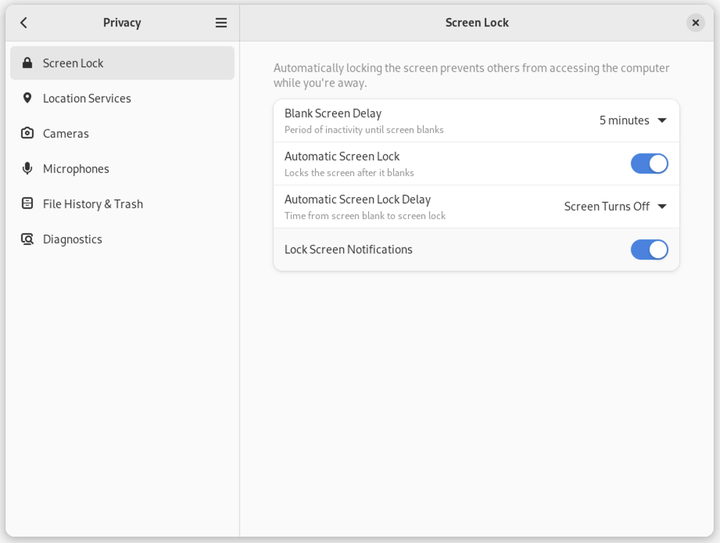This screenshot has height=543, width=720.
Task: Click the lock icon beside Screen Lock
Action: pos(27,63)
